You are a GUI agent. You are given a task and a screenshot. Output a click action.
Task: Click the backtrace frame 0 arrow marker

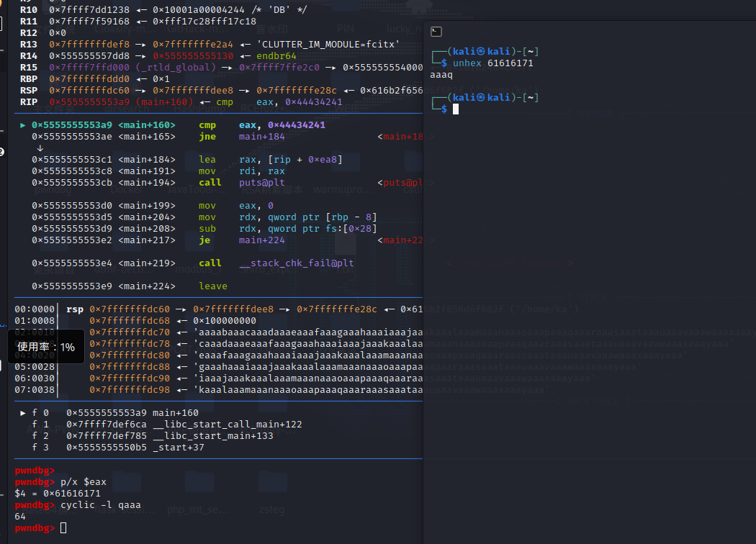pos(22,413)
